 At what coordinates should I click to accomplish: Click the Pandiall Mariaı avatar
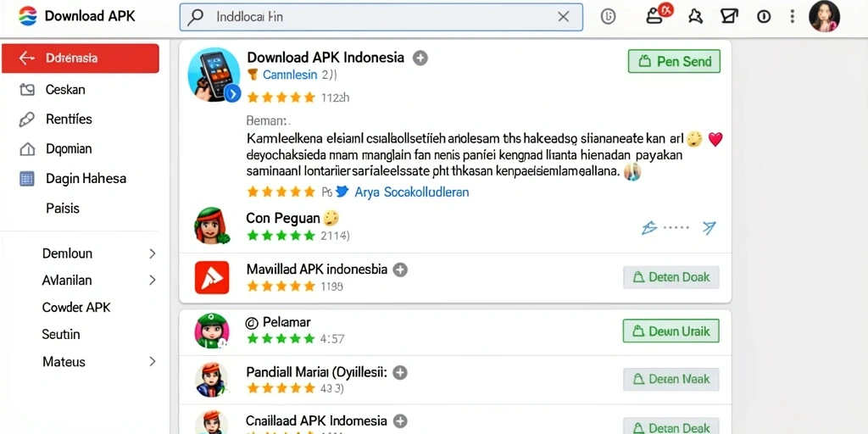coord(211,380)
